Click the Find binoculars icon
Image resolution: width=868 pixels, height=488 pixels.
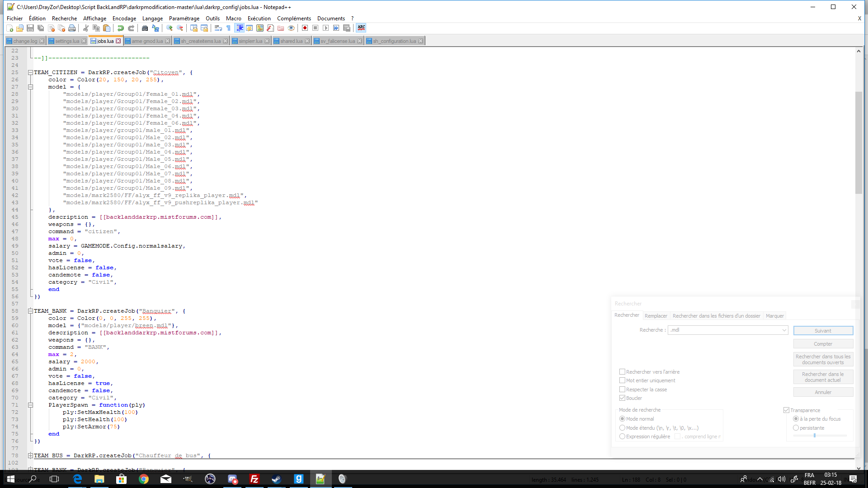click(145, 28)
